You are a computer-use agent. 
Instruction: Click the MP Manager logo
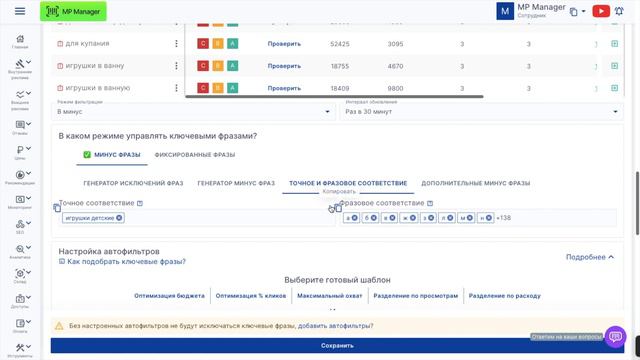coord(73,11)
